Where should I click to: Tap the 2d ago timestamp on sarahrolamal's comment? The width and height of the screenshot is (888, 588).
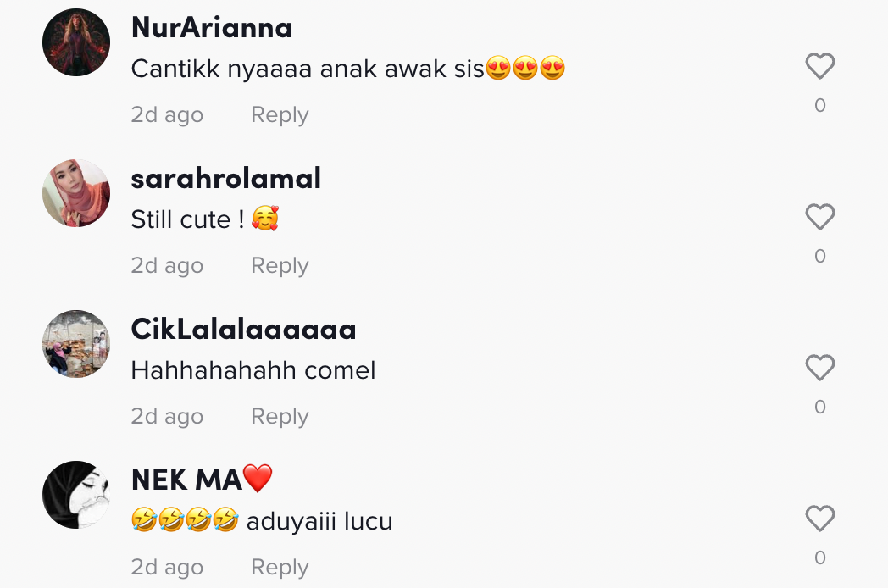pyautogui.click(x=167, y=266)
